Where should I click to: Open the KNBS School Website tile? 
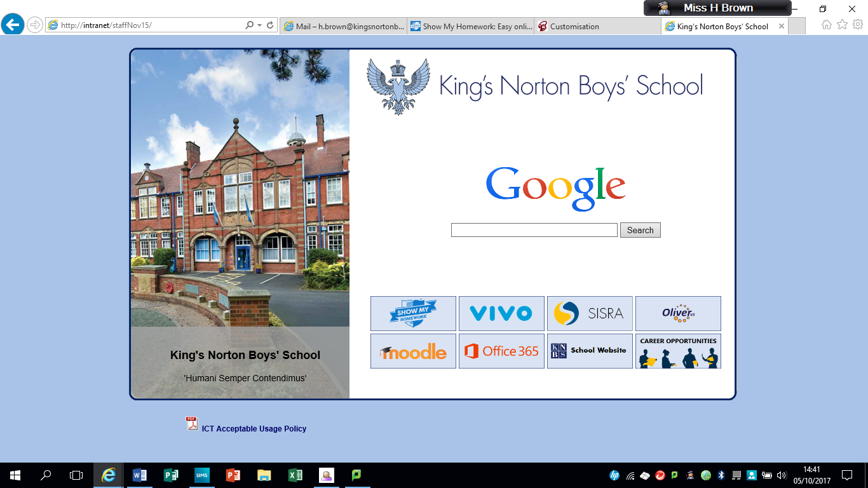pos(590,351)
